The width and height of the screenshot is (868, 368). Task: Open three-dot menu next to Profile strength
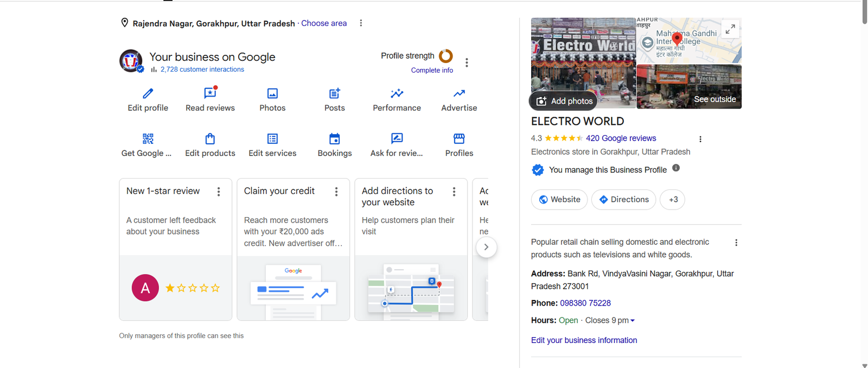click(x=467, y=62)
